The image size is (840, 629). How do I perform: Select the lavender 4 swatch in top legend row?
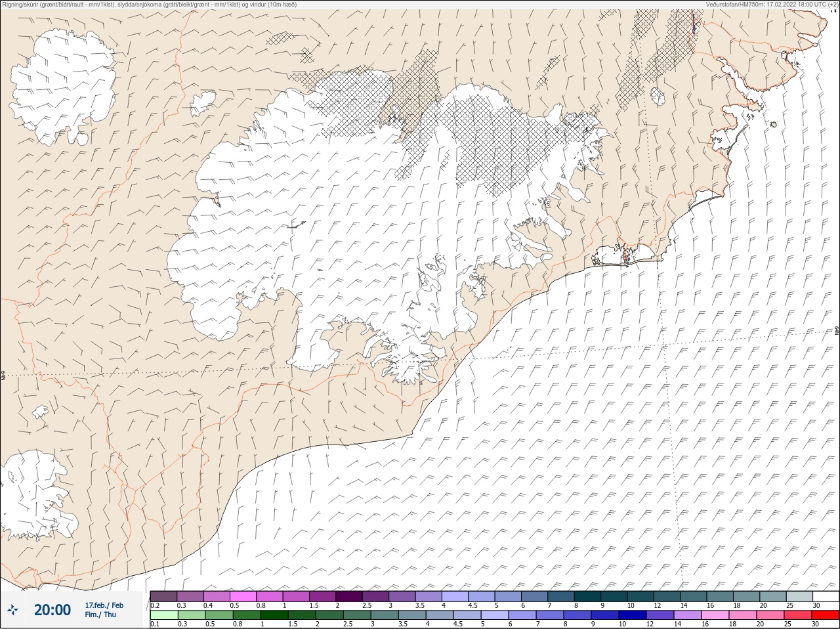[455, 596]
